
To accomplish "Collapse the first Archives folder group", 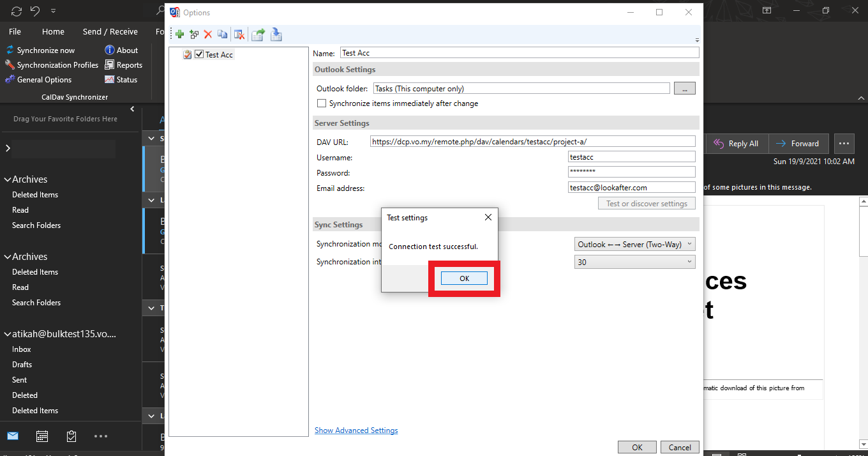I will pos(8,179).
